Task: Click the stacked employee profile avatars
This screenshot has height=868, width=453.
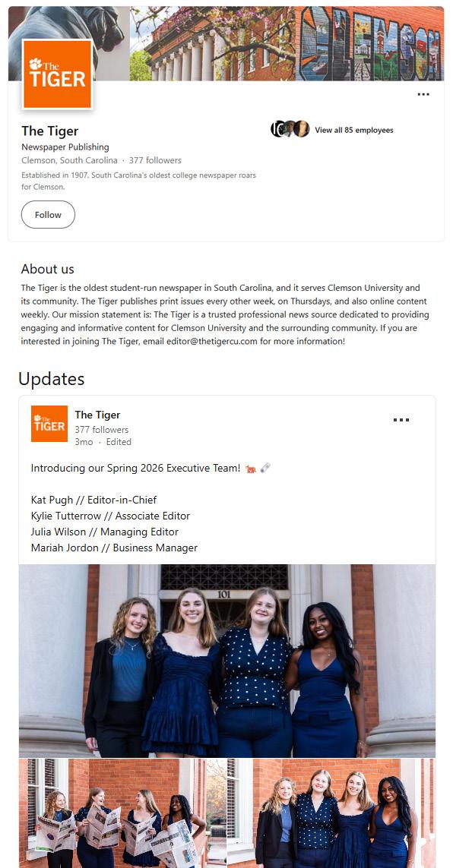Action: (x=290, y=129)
